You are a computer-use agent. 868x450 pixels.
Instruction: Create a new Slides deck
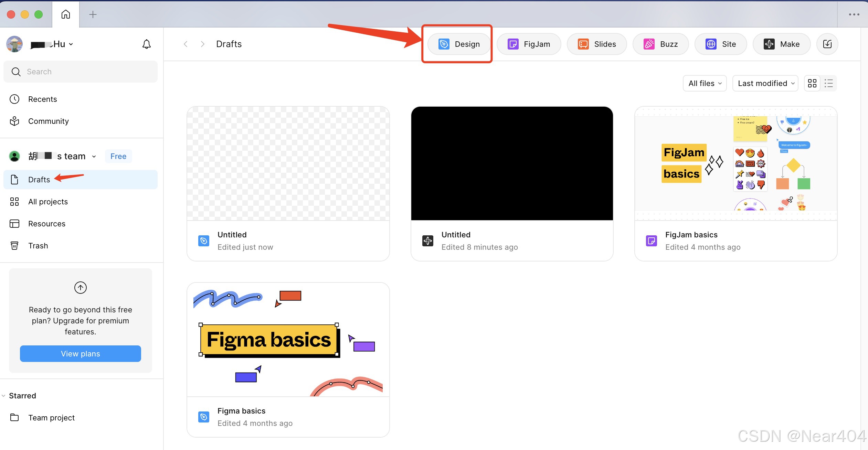(596, 44)
